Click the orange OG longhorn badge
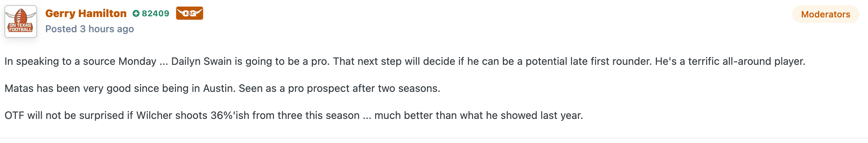Image resolution: width=868 pixels, height=143 pixels. (189, 13)
